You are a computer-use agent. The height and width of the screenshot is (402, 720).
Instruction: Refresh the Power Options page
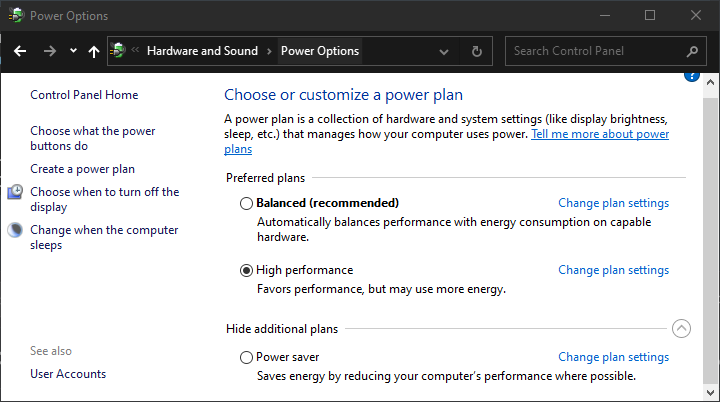pyautogui.click(x=477, y=51)
